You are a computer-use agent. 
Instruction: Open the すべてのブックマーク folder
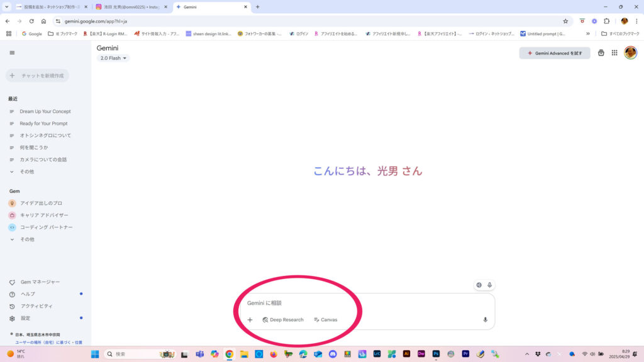coord(620,34)
